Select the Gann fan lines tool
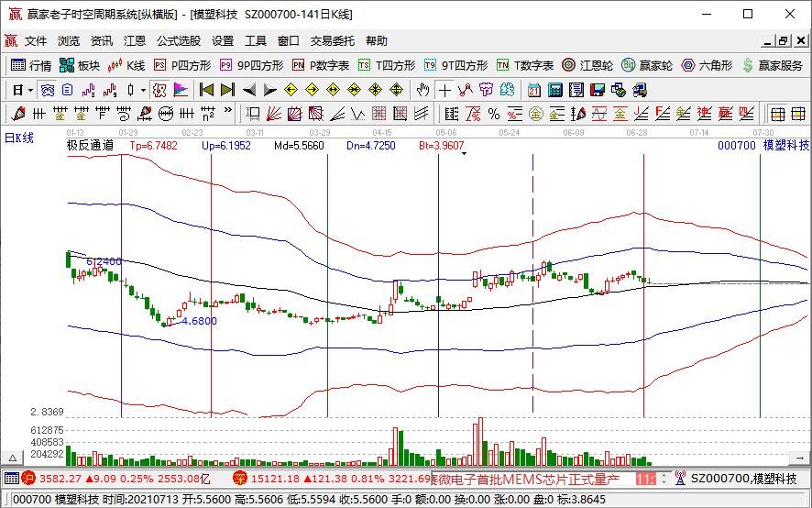Viewport: 812px width, 508px height. tap(274, 113)
